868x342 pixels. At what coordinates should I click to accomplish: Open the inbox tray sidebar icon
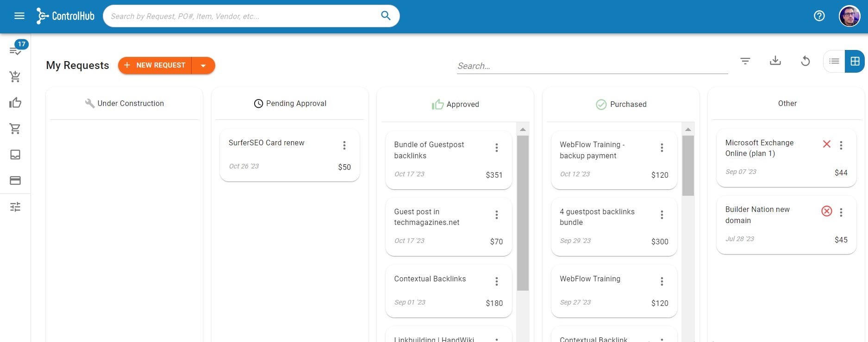tap(15, 155)
